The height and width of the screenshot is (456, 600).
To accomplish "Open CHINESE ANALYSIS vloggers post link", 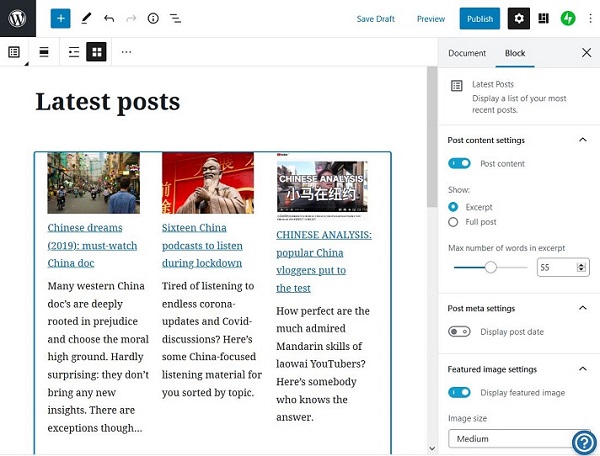I will pos(324,261).
